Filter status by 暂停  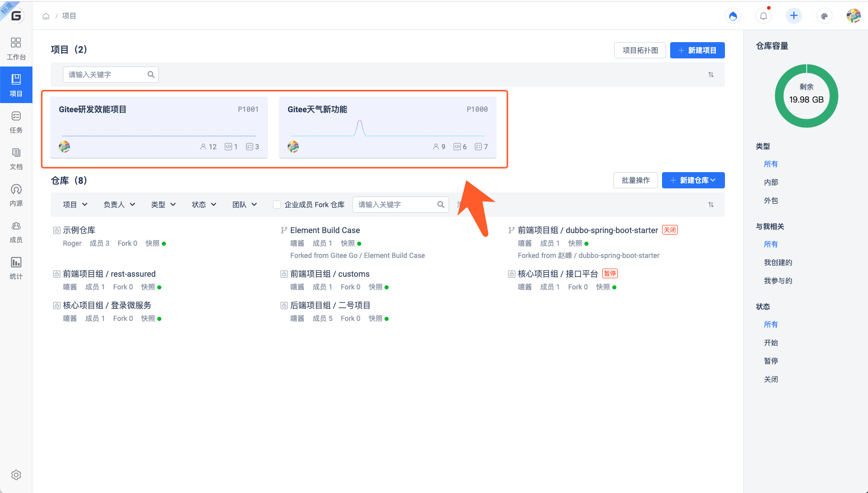(x=771, y=361)
